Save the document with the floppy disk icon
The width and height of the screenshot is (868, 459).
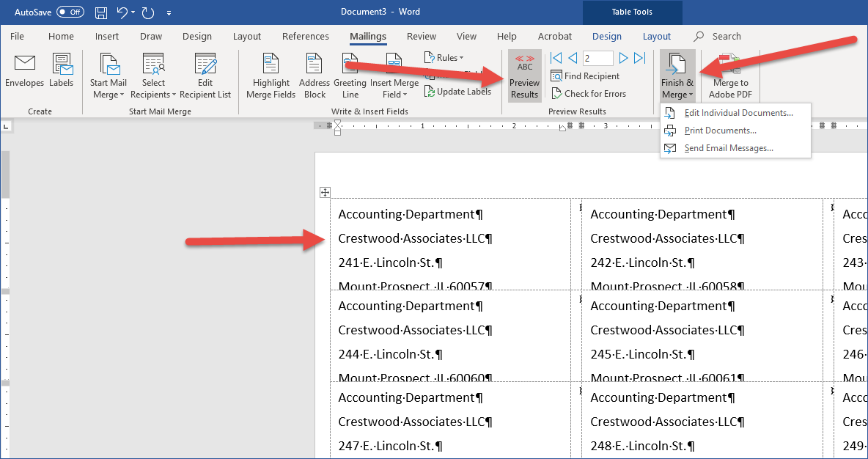pyautogui.click(x=101, y=12)
